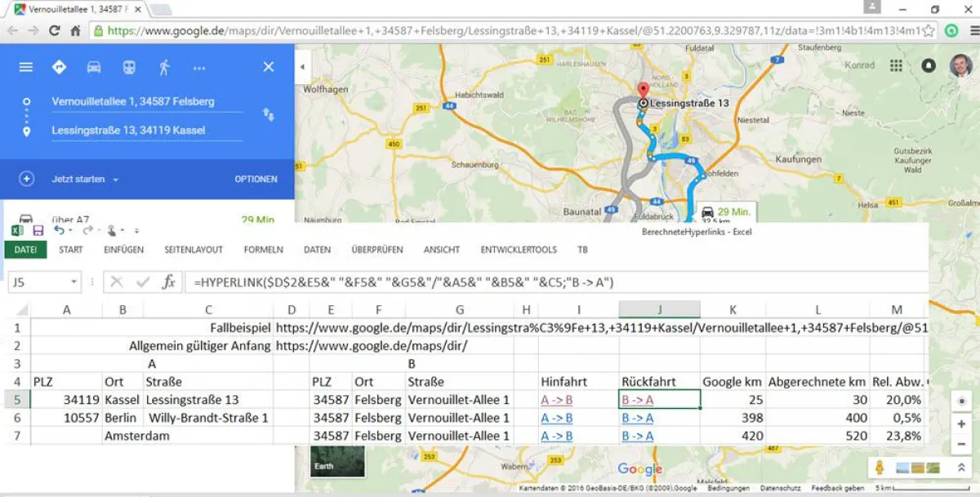Click the OPTIONEN button in the directions panel
This screenshot has height=497, width=980.
pyautogui.click(x=255, y=179)
